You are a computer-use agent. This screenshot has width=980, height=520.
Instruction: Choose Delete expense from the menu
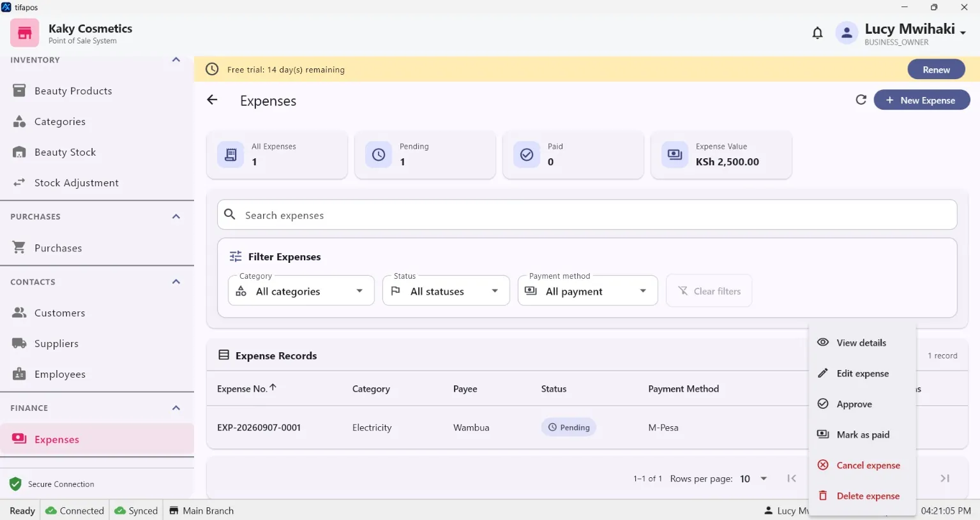coord(862,496)
